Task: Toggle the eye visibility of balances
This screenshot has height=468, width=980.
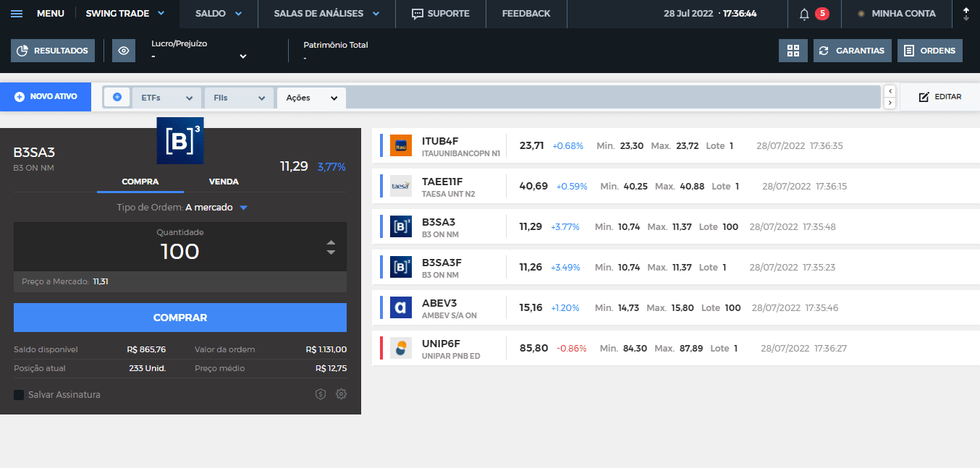Action: click(x=124, y=51)
